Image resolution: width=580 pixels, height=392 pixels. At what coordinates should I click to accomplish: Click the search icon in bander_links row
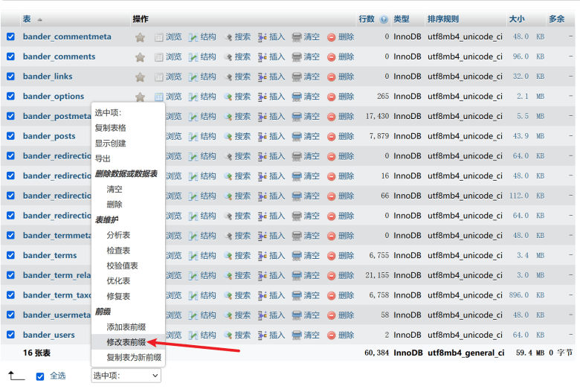(x=228, y=77)
